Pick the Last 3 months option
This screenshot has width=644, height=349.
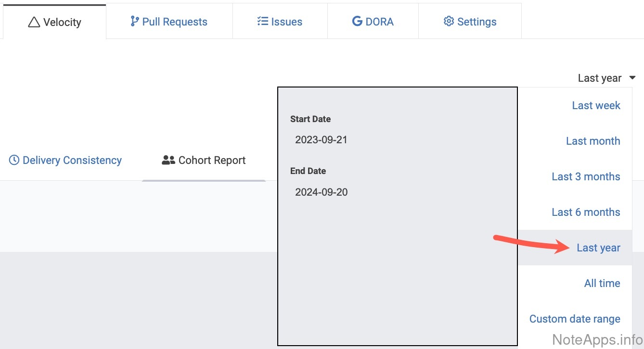point(586,177)
